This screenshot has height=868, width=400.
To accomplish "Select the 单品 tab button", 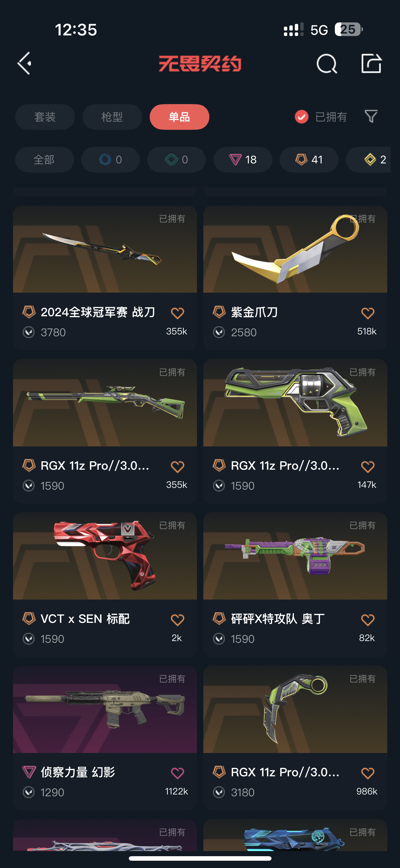I will coord(179,117).
